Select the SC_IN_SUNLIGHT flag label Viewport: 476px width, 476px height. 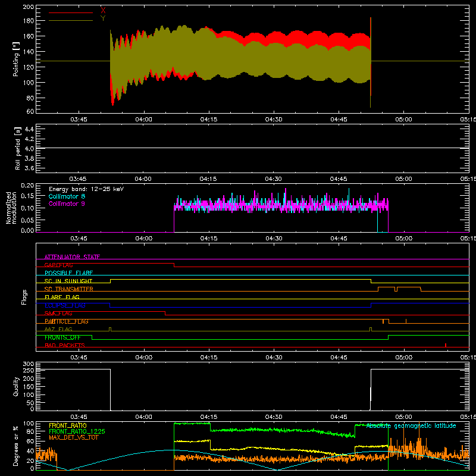(x=68, y=281)
